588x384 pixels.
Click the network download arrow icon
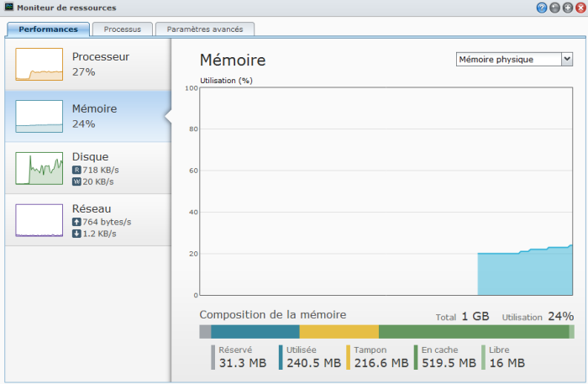(76, 234)
